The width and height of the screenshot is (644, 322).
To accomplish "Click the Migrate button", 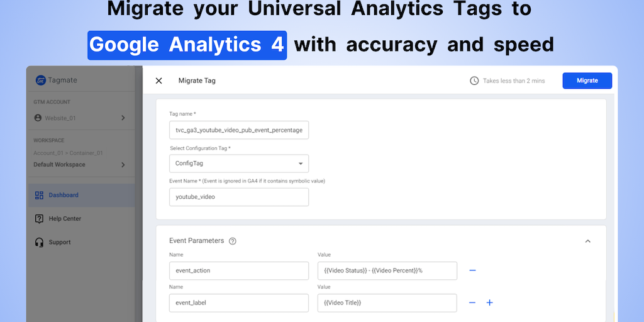I will 587,80.
